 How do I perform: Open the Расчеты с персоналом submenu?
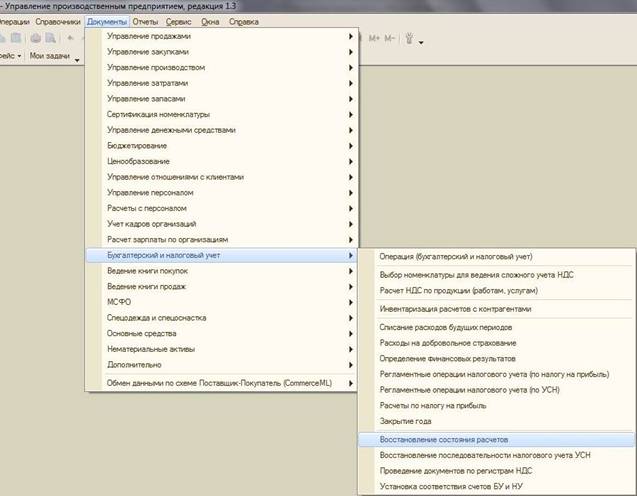[222, 208]
